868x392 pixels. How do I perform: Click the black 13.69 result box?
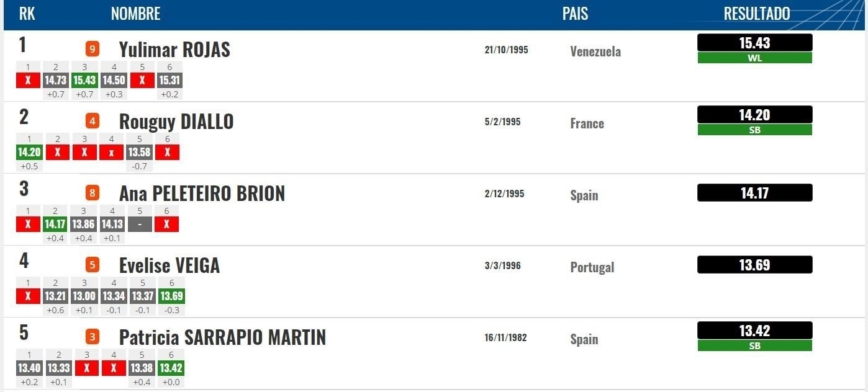click(754, 265)
